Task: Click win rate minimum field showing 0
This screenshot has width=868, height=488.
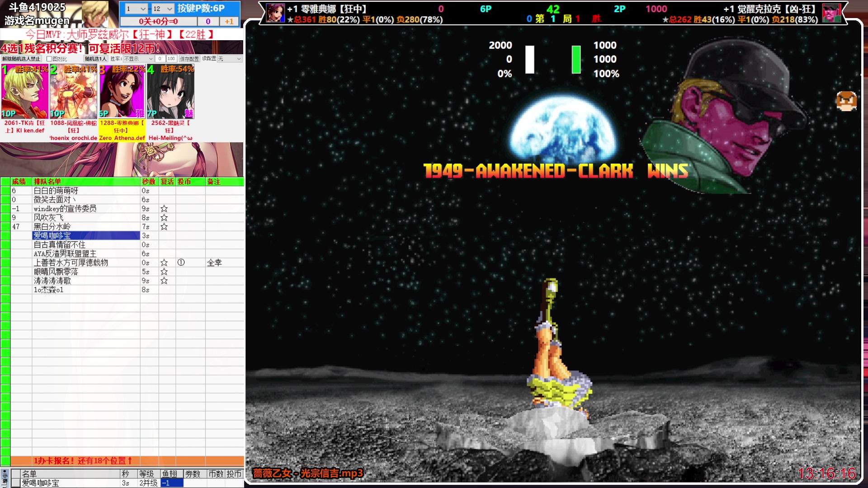Action: [x=160, y=59]
